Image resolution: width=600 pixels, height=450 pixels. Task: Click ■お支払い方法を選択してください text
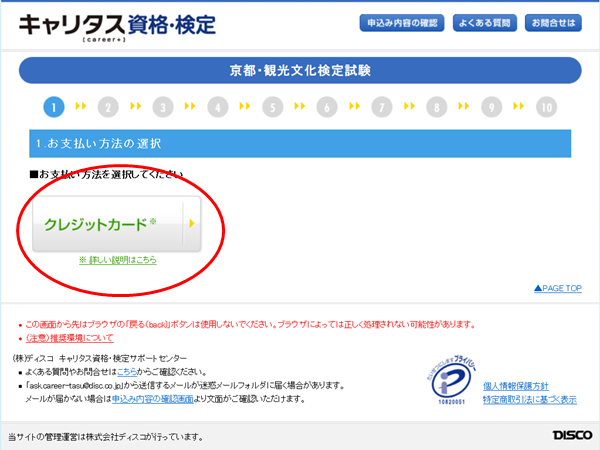pos(106,174)
